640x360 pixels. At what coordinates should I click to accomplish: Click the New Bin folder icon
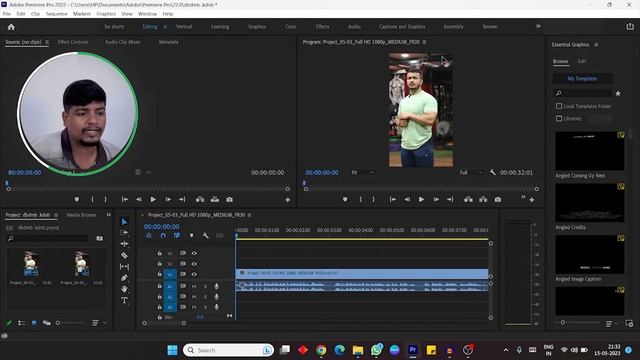click(100, 238)
